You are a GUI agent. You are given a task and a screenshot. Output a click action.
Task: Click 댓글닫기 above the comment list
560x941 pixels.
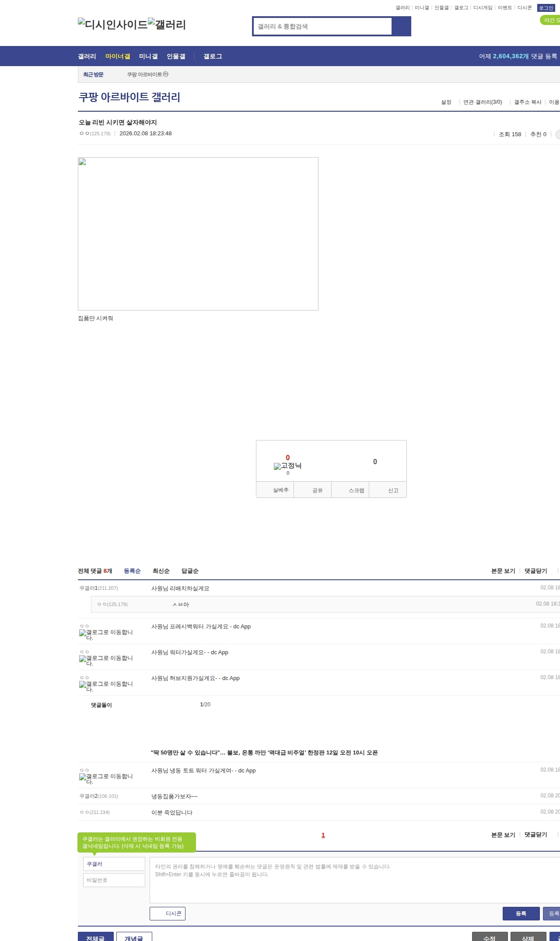tap(536, 571)
